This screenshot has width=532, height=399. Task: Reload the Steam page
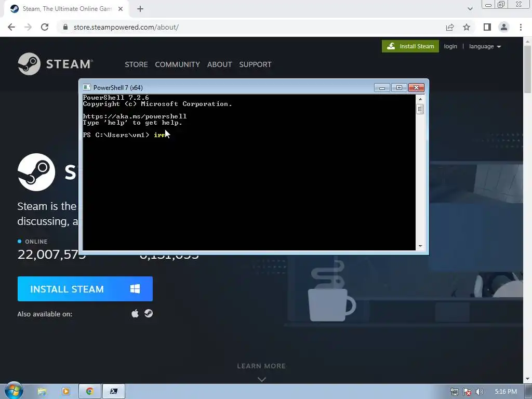(45, 27)
